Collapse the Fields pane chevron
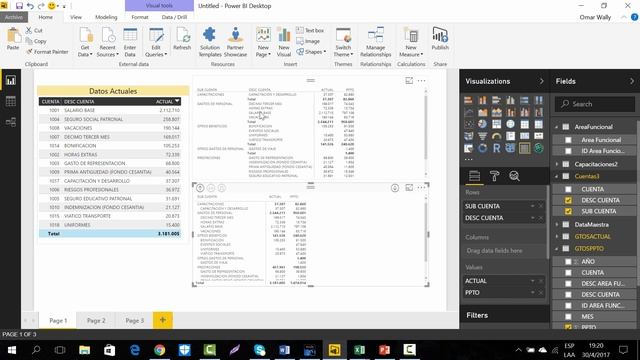Viewport: 640px width, 360px height. point(631,81)
